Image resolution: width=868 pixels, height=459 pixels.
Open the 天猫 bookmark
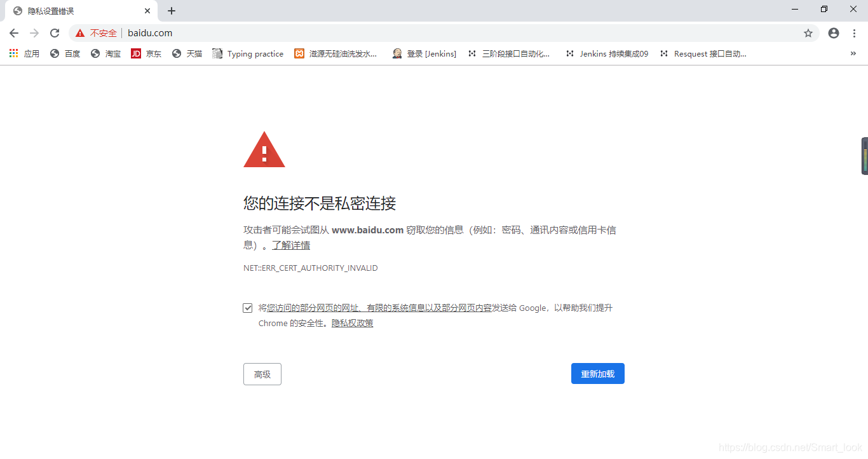point(187,53)
